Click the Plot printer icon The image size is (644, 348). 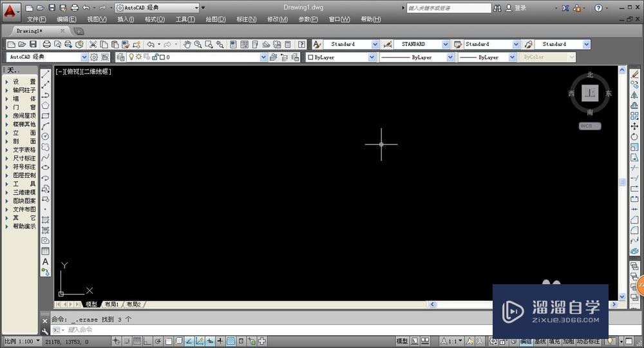pos(47,44)
